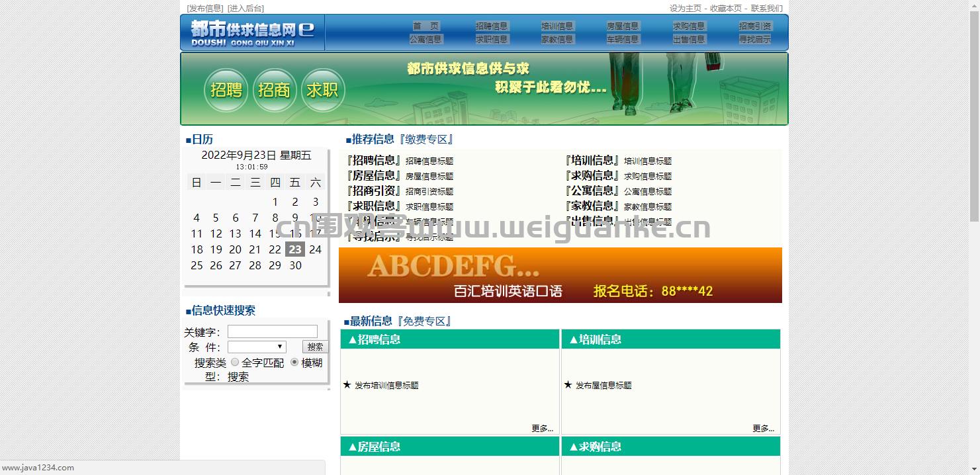
Task: Open the 房屋信息 navigation menu item
Action: click(622, 25)
